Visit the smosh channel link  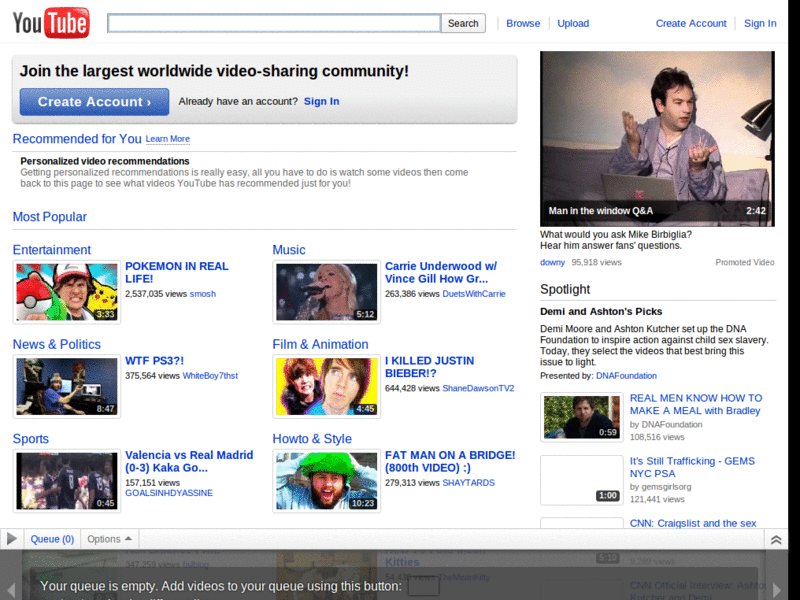coord(203,294)
